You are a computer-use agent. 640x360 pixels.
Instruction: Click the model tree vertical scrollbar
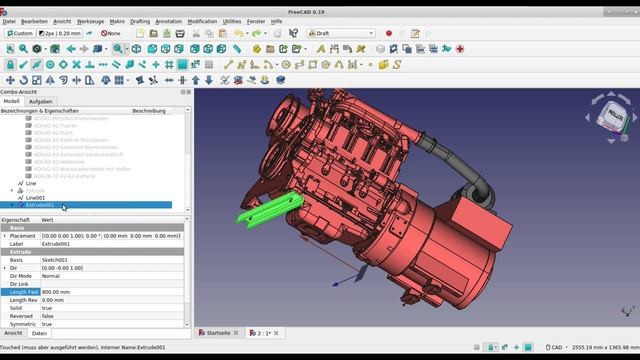(x=188, y=160)
